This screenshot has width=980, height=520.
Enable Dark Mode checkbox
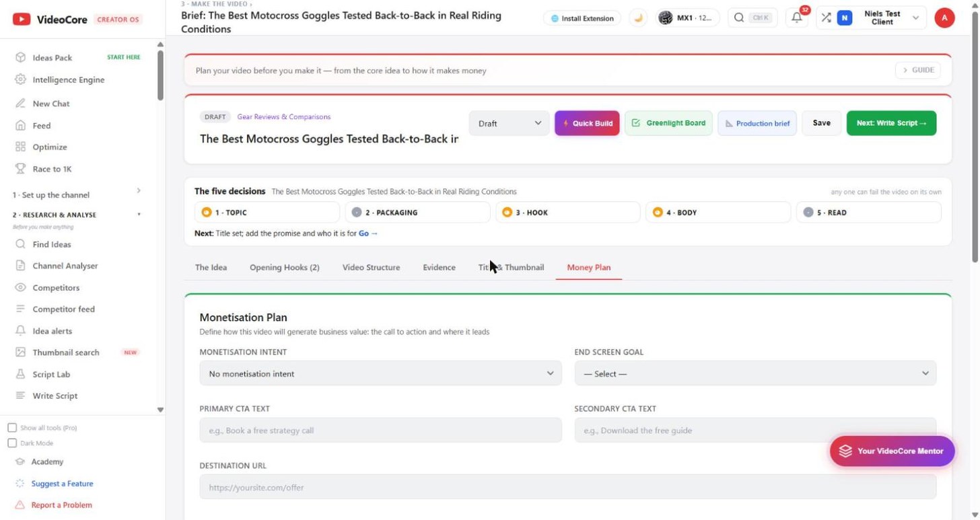pyautogui.click(x=12, y=443)
